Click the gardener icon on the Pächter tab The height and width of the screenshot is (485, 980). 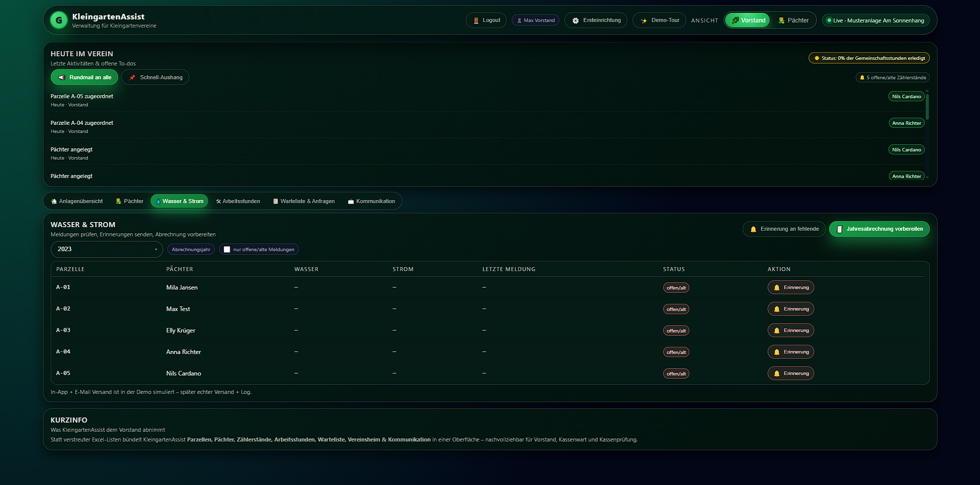pos(119,201)
